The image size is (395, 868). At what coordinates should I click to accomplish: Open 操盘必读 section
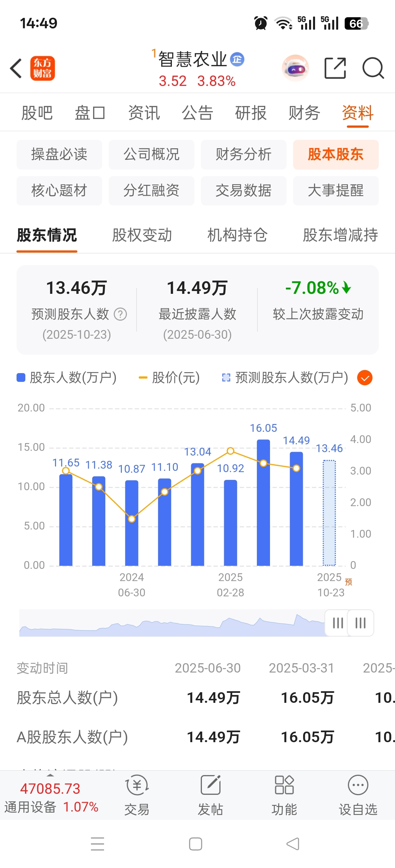(59, 154)
